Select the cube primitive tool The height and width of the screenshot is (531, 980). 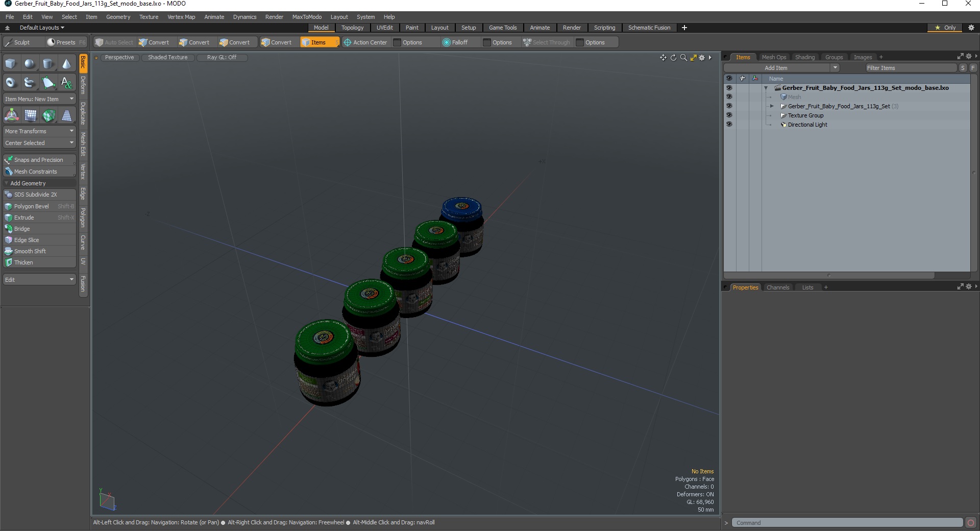[11, 64]
